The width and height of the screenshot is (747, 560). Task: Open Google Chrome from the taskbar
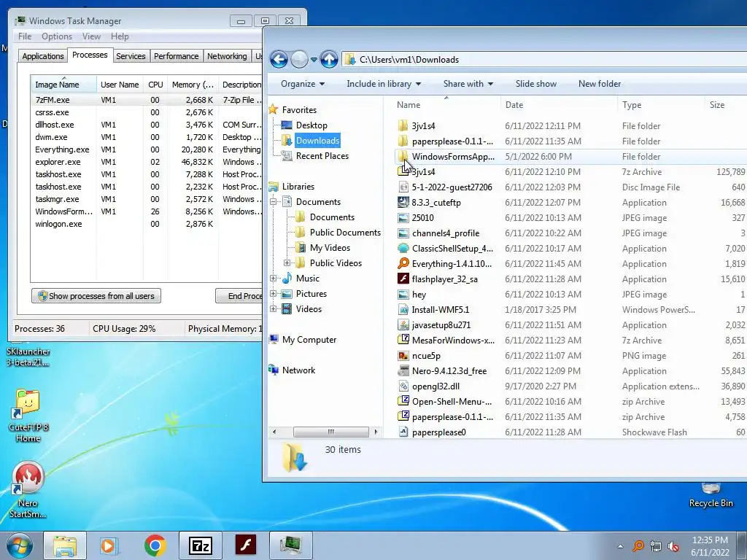click(155, 545)
